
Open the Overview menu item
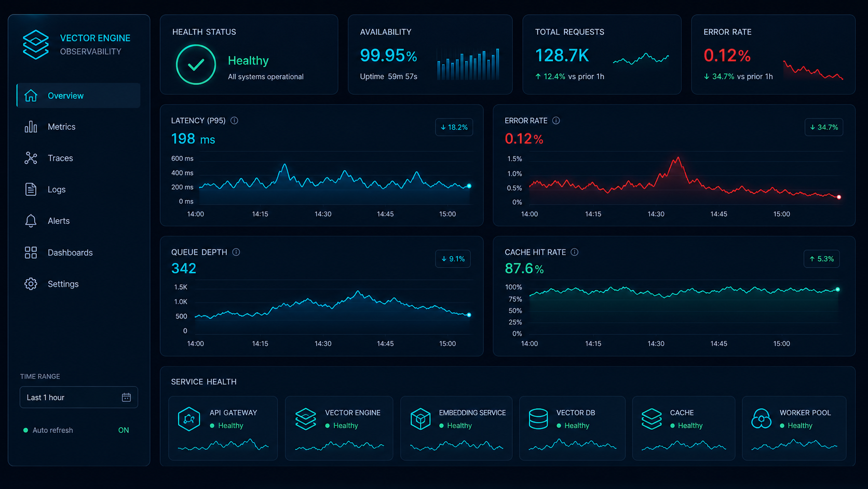(78, 96)
